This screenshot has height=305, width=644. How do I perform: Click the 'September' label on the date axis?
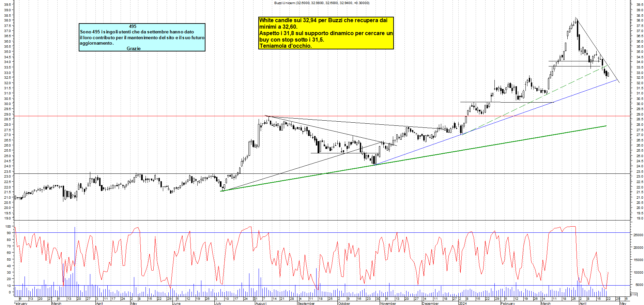[x=306, y=303]
